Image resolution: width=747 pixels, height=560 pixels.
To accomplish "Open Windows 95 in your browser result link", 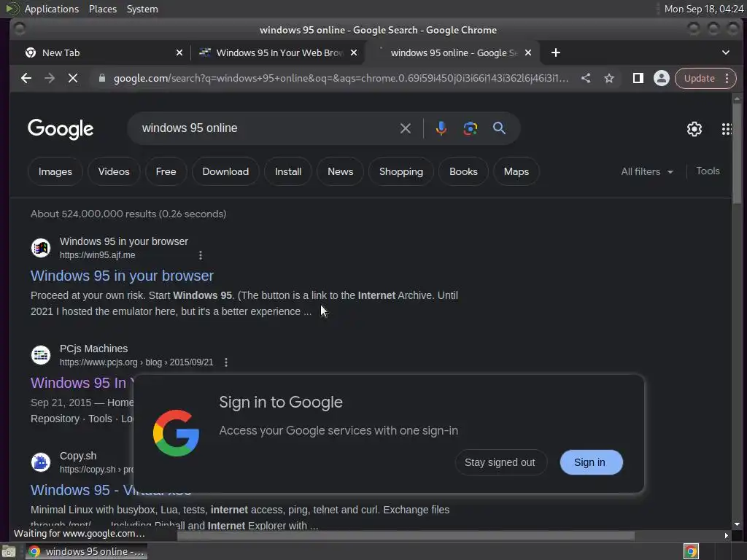I will tap(122, 276).
